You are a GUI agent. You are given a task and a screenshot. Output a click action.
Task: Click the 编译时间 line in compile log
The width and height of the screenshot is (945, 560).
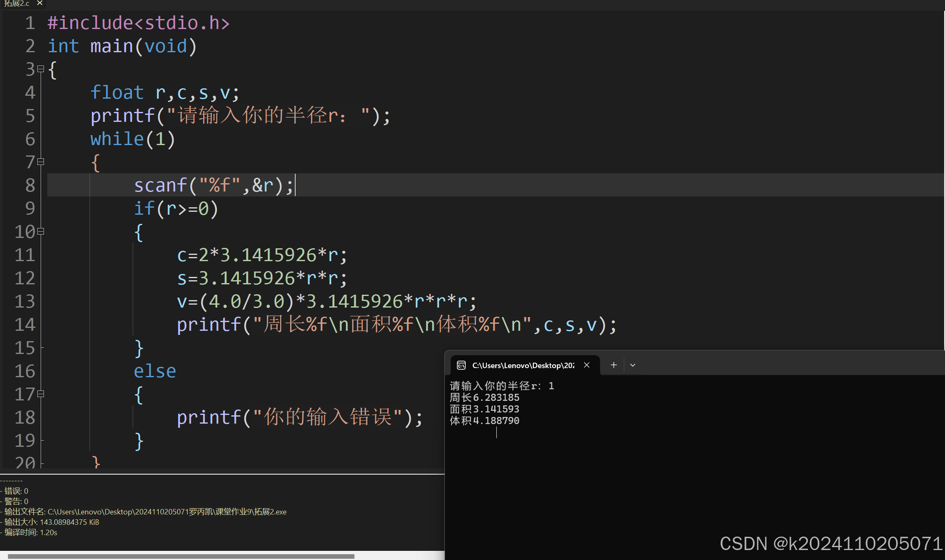pos(31,532)
